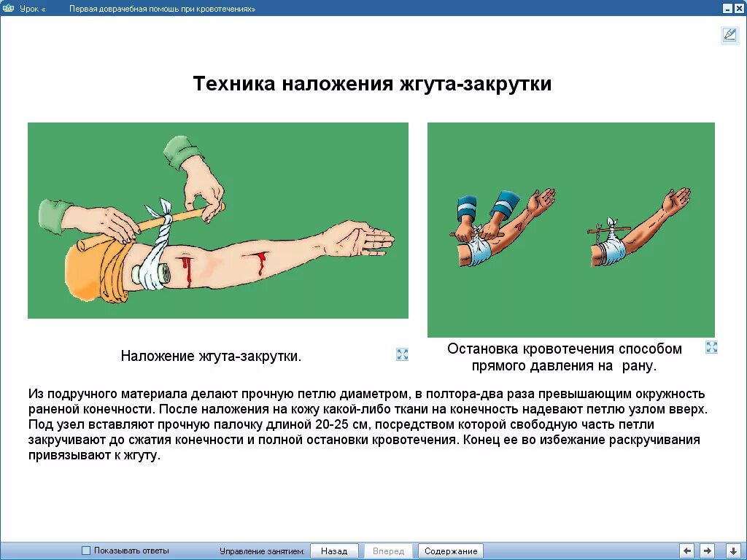Image resolution: width=747 pixels, height=560 pixels.
Task: Click the pencil notes icon at top right
Action: (x=729, y=36)
